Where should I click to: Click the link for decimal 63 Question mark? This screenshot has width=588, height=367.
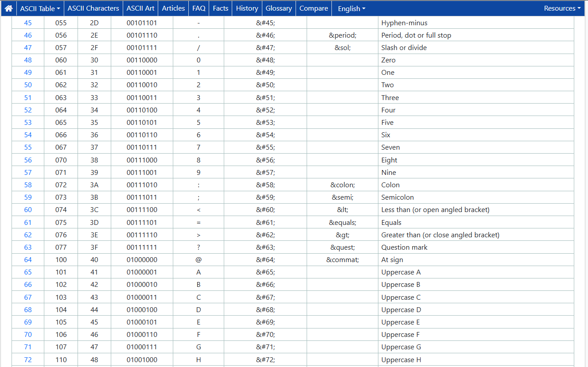point(27,247)
